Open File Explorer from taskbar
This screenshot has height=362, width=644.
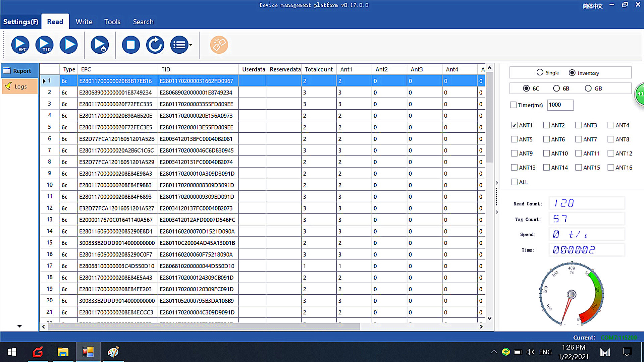[x=63, y=352]
